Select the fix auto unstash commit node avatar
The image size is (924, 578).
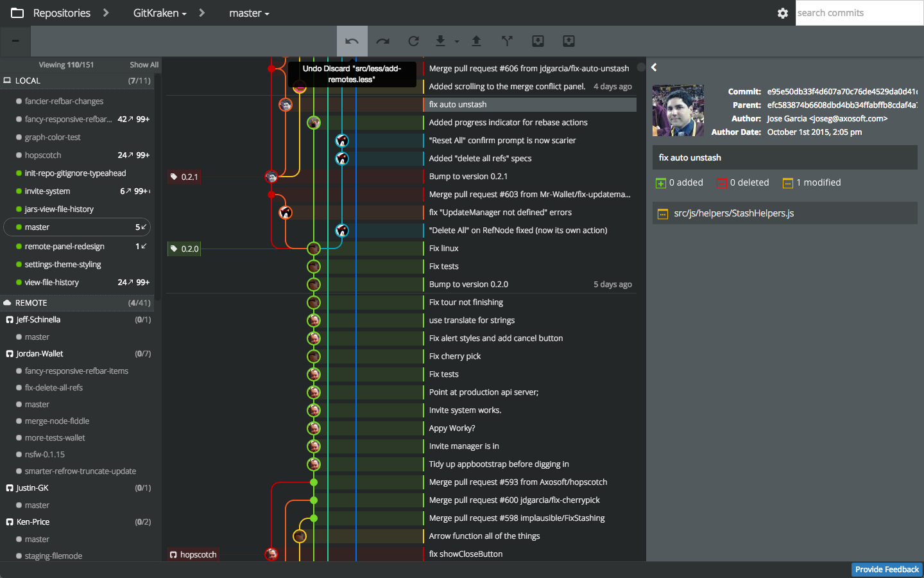coord(286,105)
